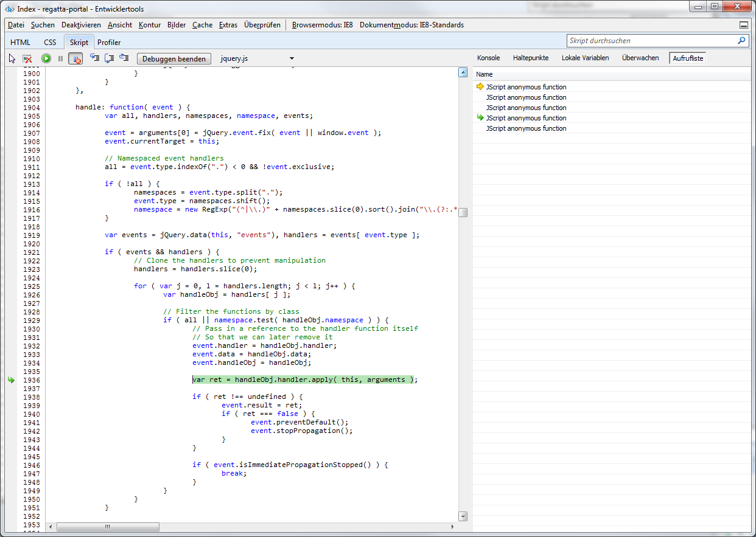Click Debuggen beenden button
Image resolution: width=756 pixels, height=537 pixels.
coord(174,59)
